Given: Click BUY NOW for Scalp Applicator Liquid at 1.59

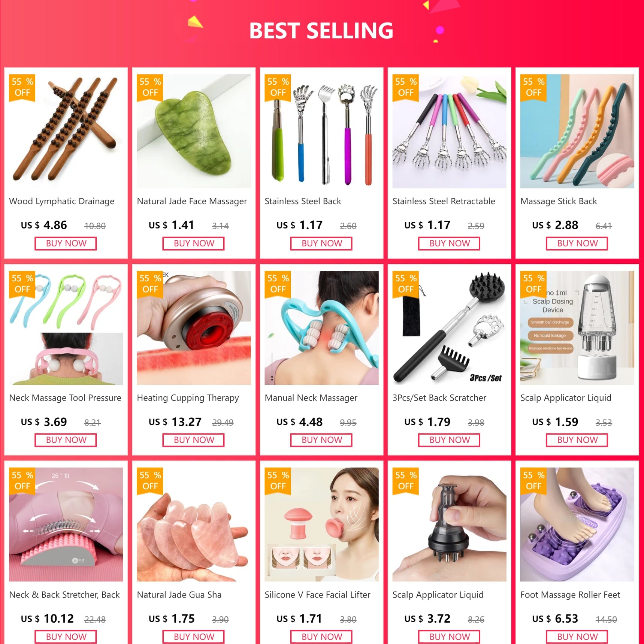Looking at the screenshot, I should (x=577, y=440).
